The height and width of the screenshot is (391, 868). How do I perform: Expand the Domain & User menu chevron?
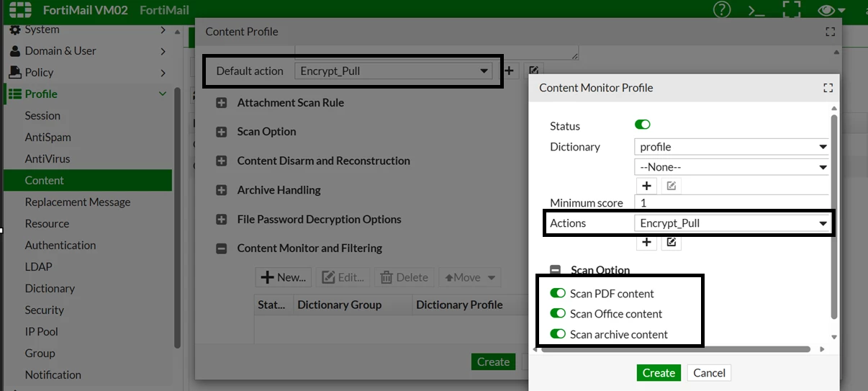tap(163, 51)
